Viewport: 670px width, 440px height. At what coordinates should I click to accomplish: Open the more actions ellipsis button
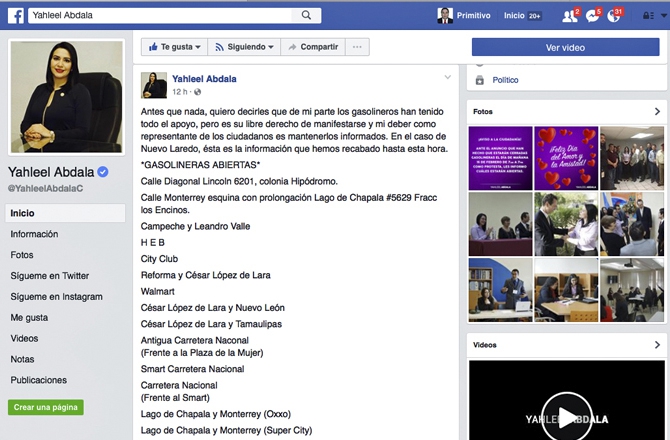tap(358, 47)
